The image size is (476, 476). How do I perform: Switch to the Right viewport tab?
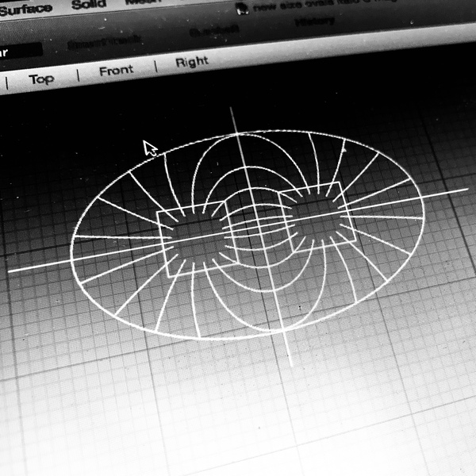(x=192, y=62)
